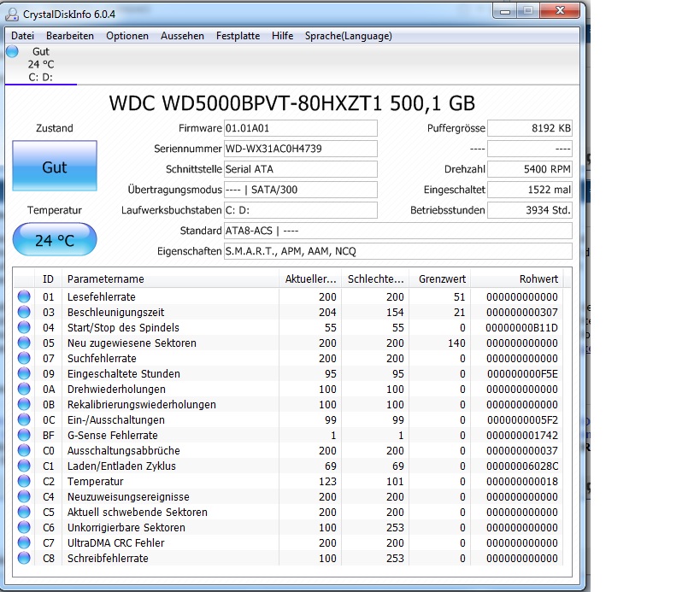Image resolution: width=700 pixels, height=592 pixels.
Task: Select the Beschleunigungszeit parameter name
Action: pos(115,313)
